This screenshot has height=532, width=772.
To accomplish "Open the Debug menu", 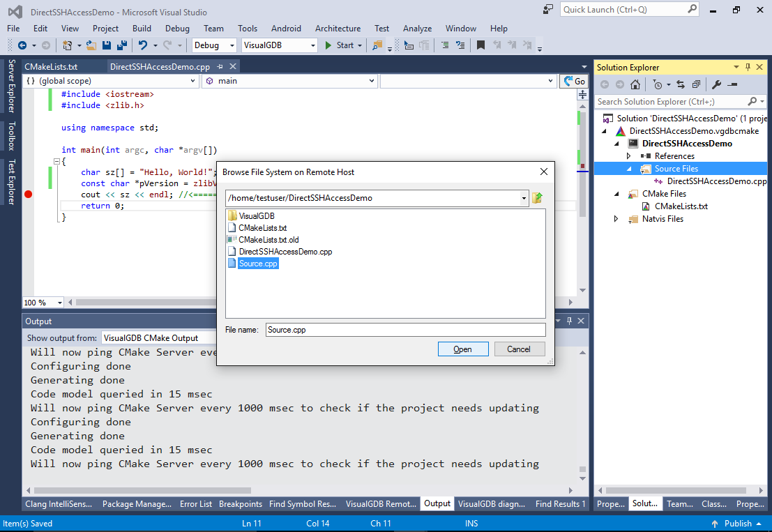I will click(x=177, y=29).
